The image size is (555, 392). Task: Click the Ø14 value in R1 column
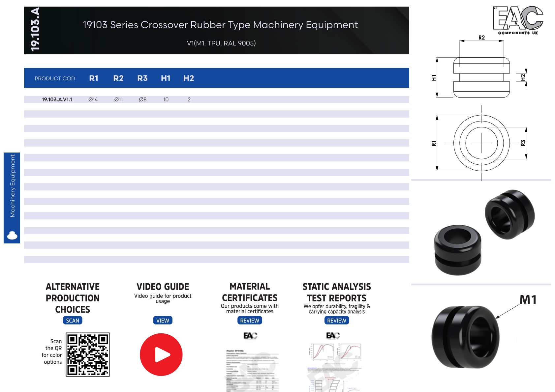pyautogui.click(x=93, y=99)
